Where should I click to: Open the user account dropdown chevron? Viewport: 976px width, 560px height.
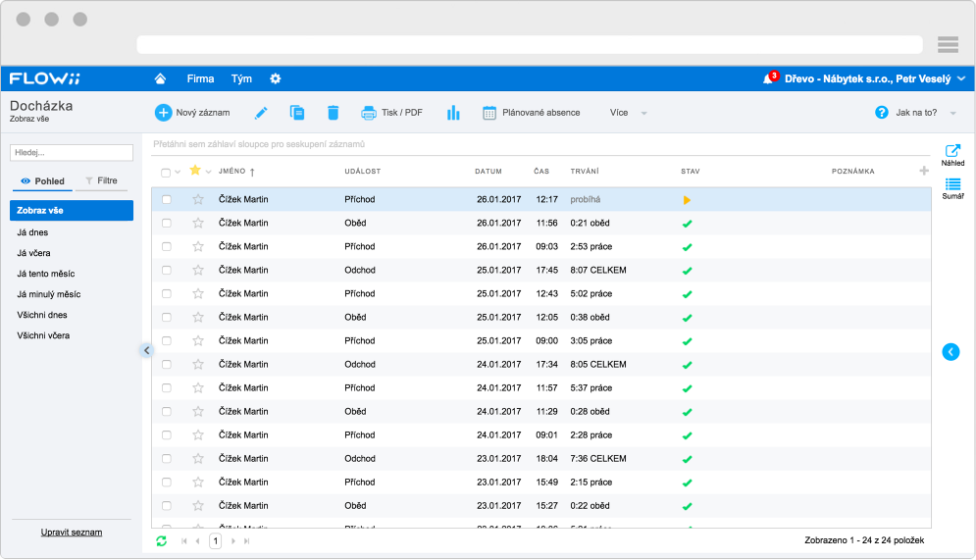point(961,78)
